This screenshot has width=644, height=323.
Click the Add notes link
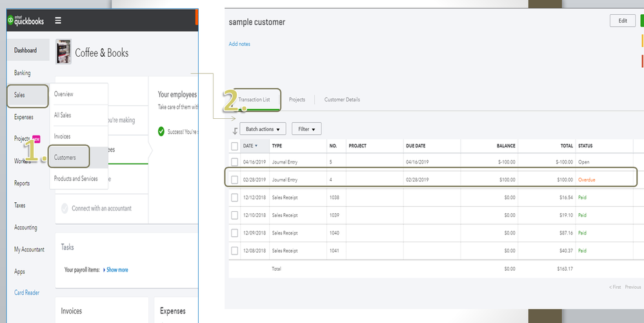239,44
